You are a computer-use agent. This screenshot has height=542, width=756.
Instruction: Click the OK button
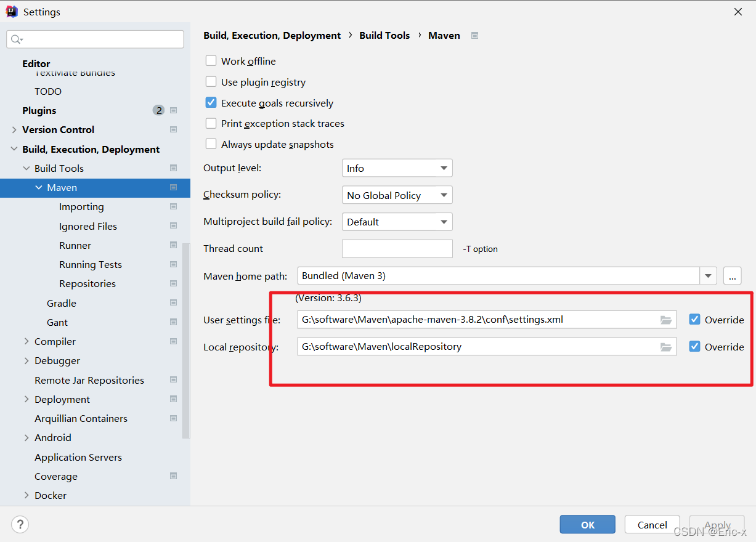point(588,525)
